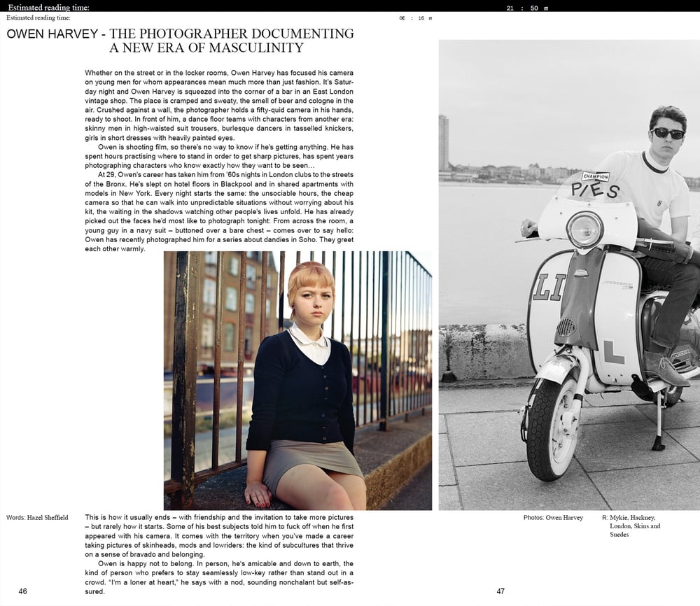Click the 'Photos: Owen Harvey' credit
This screenshot has height=606, width=700.
[552, 518]
